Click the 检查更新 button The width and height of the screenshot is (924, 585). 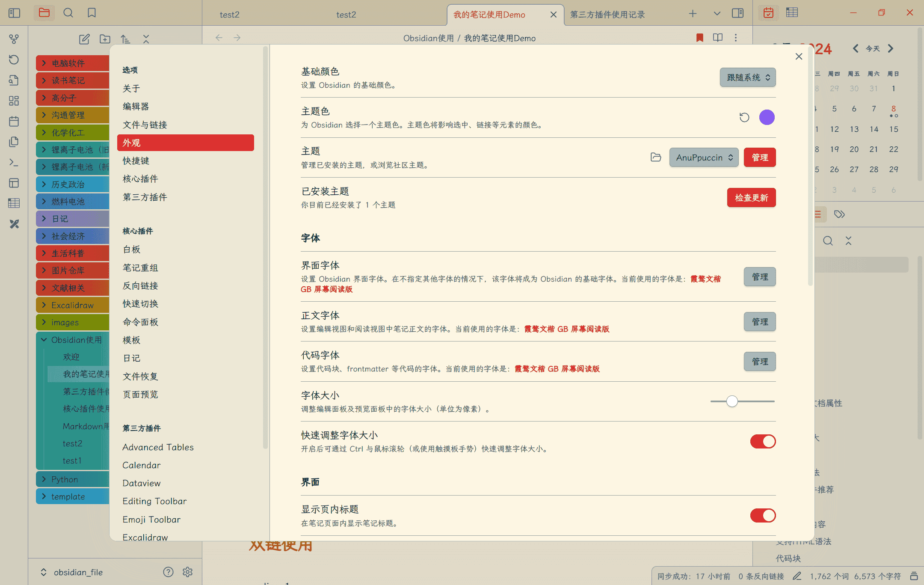[x=751, y=198]
